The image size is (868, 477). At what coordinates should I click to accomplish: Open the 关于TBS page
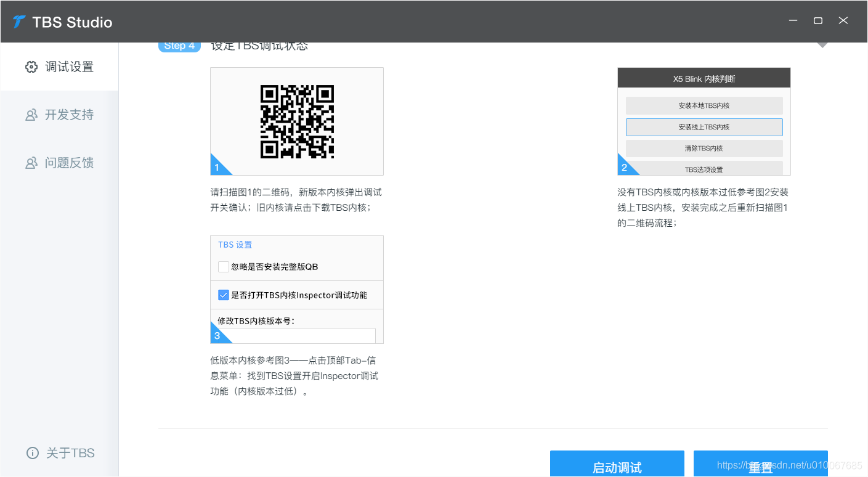coord(59,453)
